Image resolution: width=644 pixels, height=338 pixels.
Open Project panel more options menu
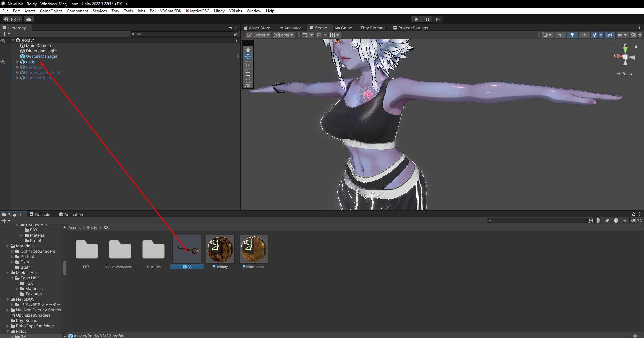(x=639, y=214)
